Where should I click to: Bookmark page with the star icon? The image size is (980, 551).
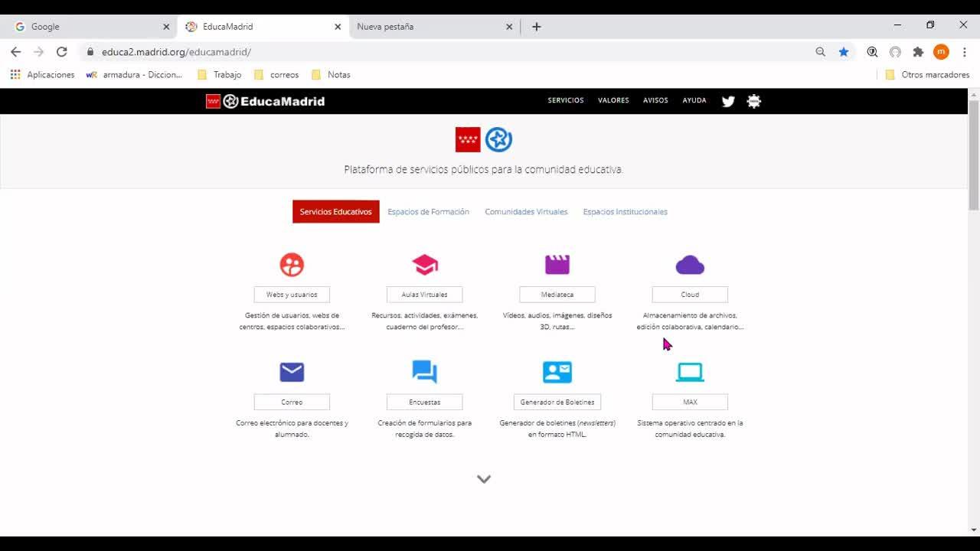844,52
